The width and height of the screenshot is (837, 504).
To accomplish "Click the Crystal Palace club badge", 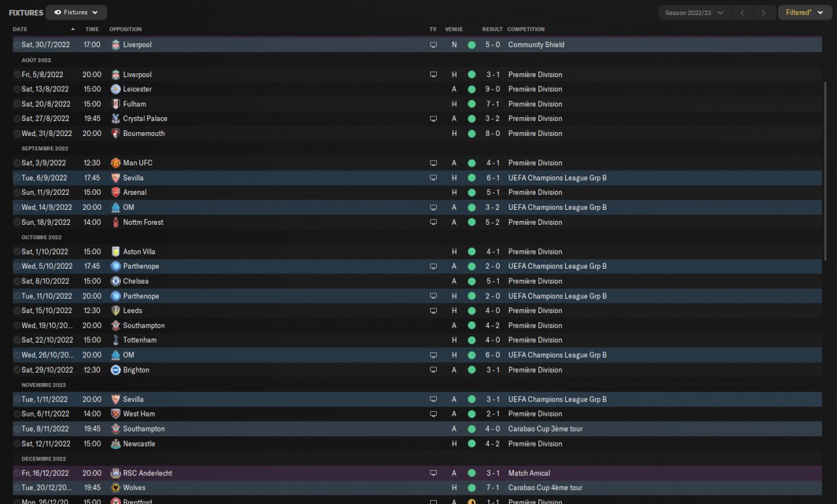I will pos(115,118).
